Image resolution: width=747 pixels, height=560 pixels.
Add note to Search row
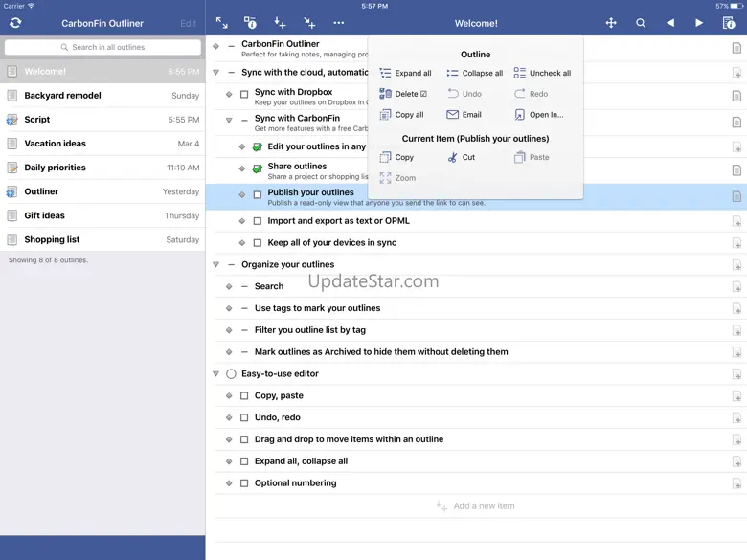(736, 286)
